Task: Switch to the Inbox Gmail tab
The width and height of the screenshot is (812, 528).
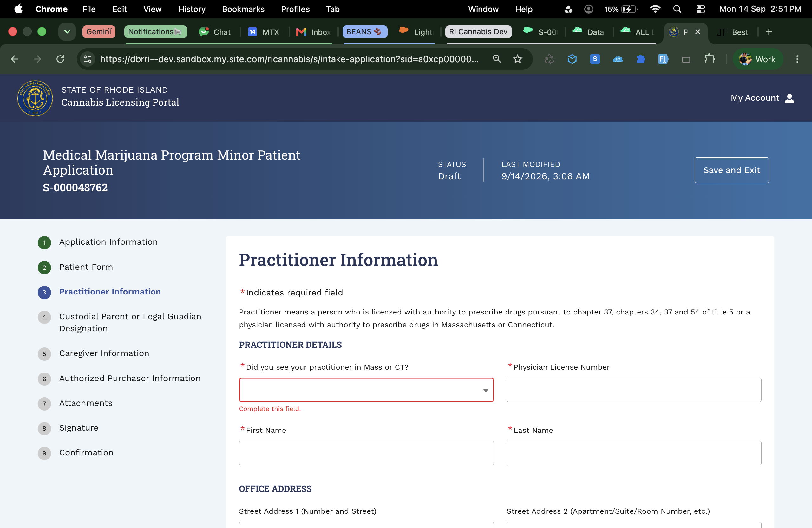Action: 313,32
